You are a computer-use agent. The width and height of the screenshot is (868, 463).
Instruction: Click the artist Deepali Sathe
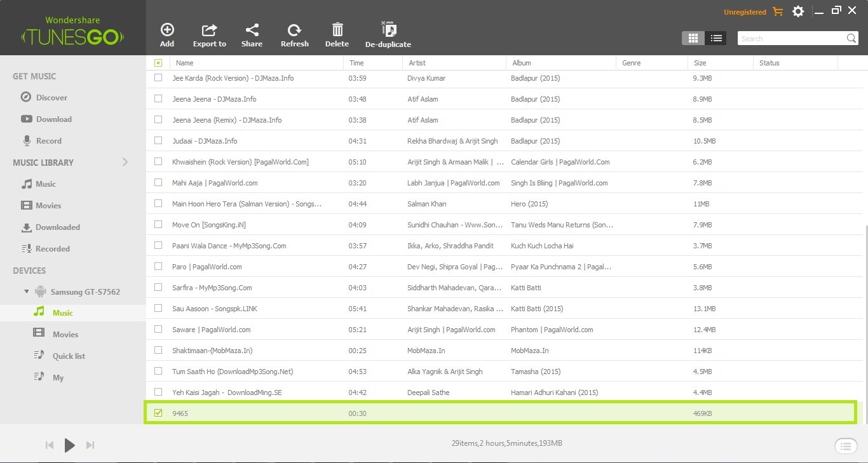[x=428, y=393]
